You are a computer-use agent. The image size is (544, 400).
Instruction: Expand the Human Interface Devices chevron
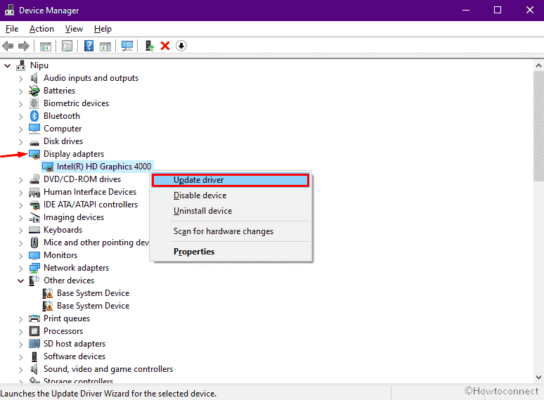(x=20, y=193)
